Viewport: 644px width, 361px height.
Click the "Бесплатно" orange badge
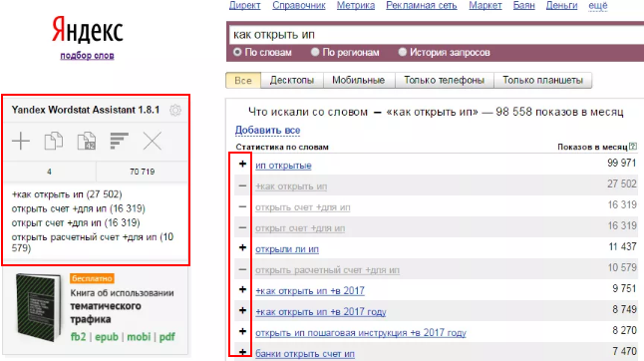point(92,278)
